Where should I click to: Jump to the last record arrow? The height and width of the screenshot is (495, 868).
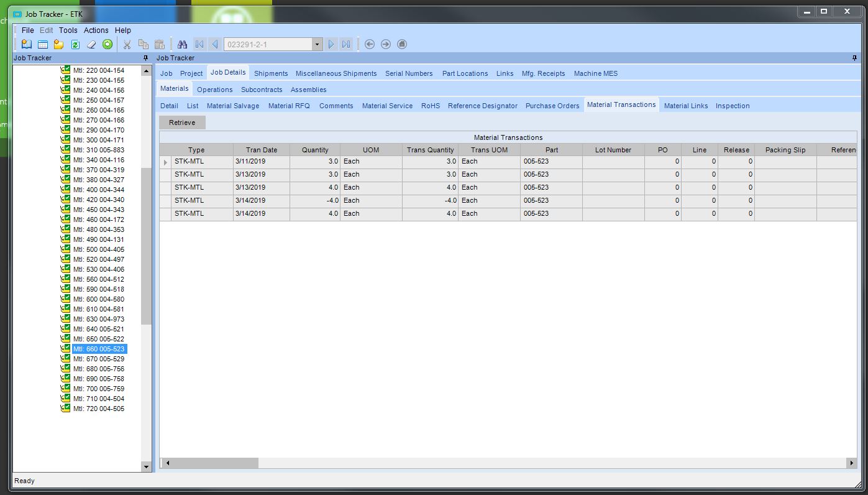point(347,44)
